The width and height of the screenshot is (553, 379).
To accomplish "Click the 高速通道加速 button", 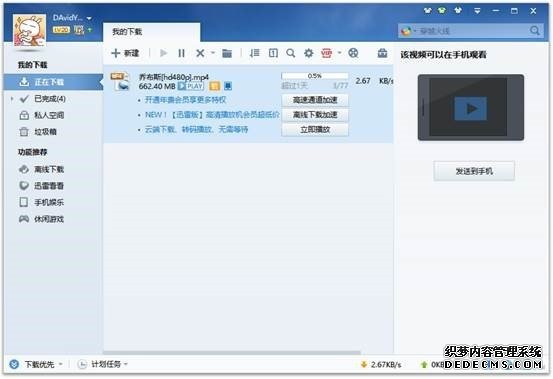I will [x=315, y=100].
